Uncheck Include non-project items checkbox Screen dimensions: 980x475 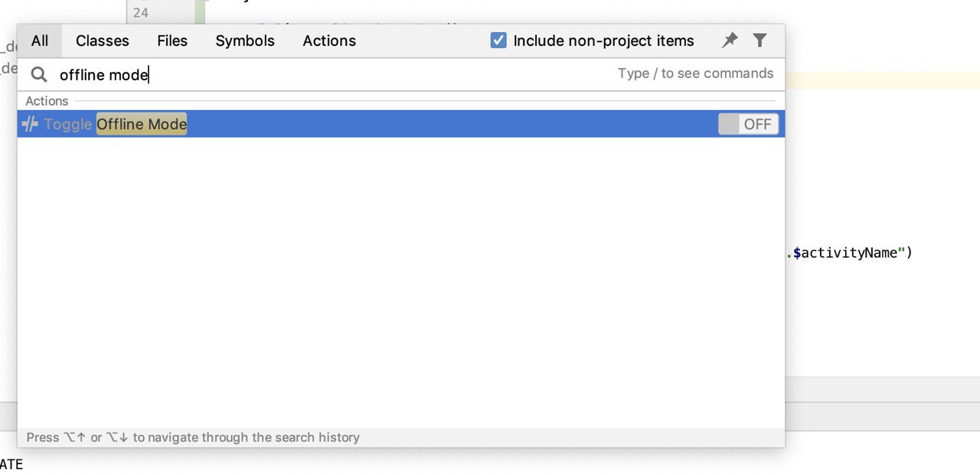[x=498, y=41]
